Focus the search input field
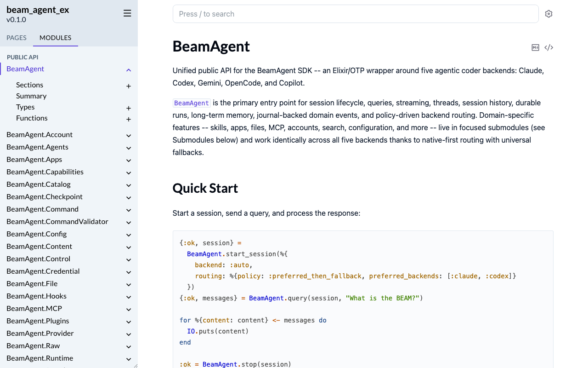Screen dimensions: 588x368 pyautogui.click(x=355, y=14)
